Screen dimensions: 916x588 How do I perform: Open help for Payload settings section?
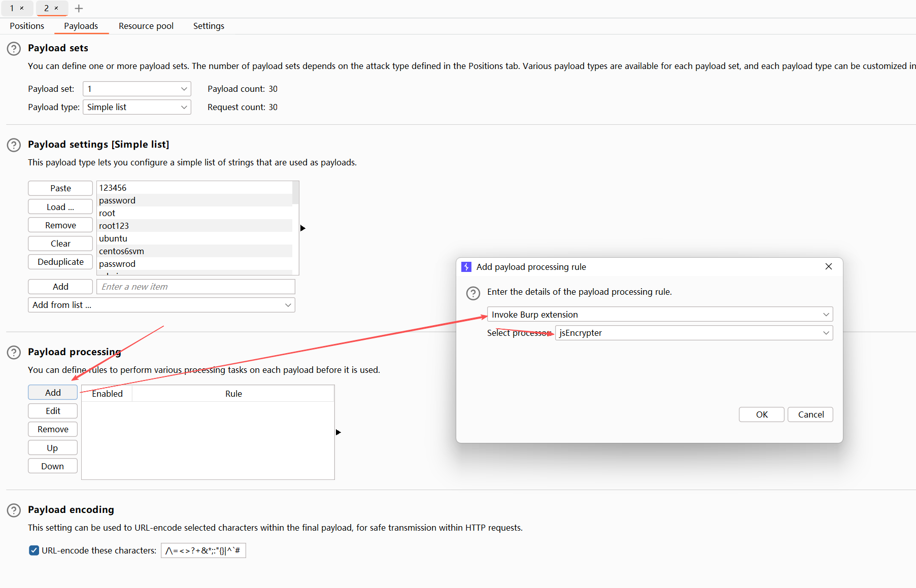click(x=14, y=145)
